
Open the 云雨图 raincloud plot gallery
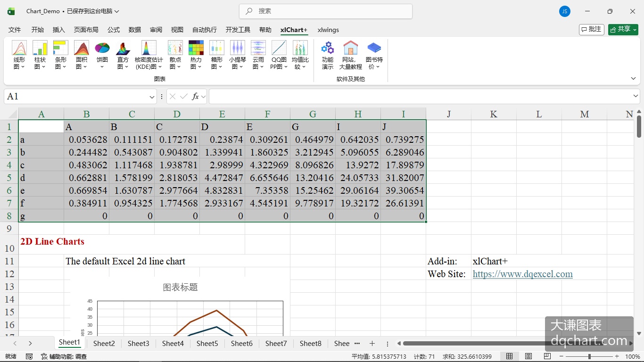(258, 55)
